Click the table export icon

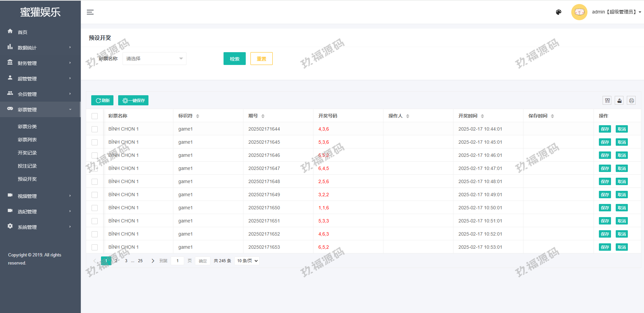pos(619,100)
